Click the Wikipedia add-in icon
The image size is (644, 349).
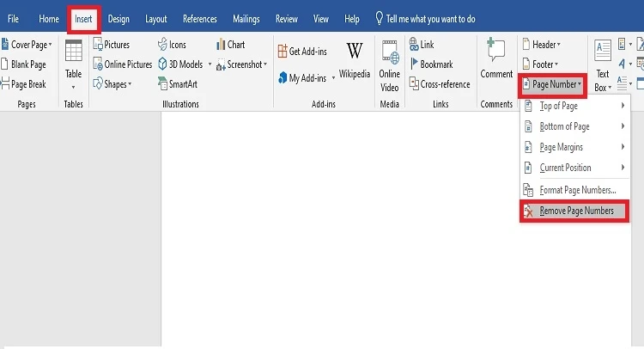coord(354,58)
